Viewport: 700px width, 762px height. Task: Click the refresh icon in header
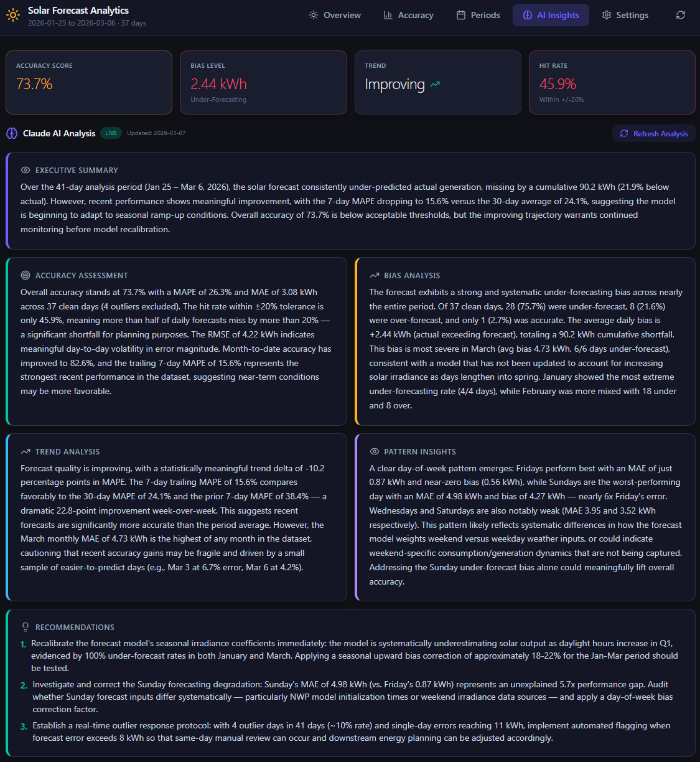tap(681, 15)
